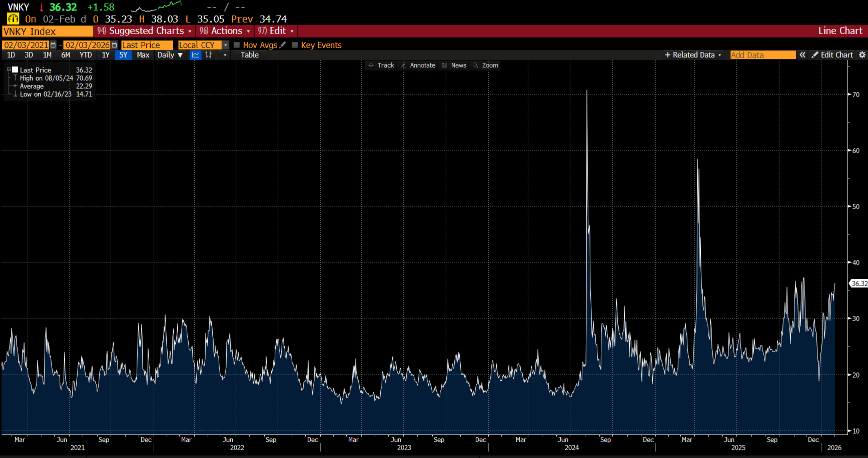868x458 pixels.
Task: Select the 1Y time range tab
Action: [105, 55]
